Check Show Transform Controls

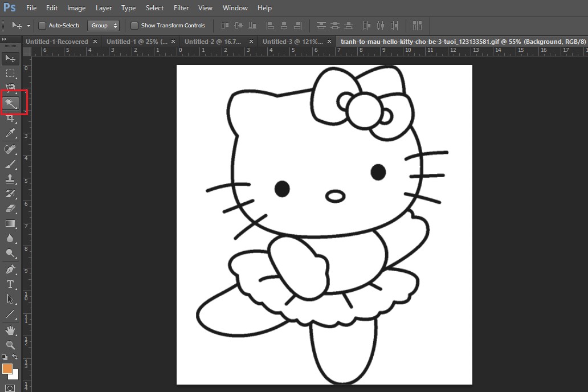tap(134, 26)
